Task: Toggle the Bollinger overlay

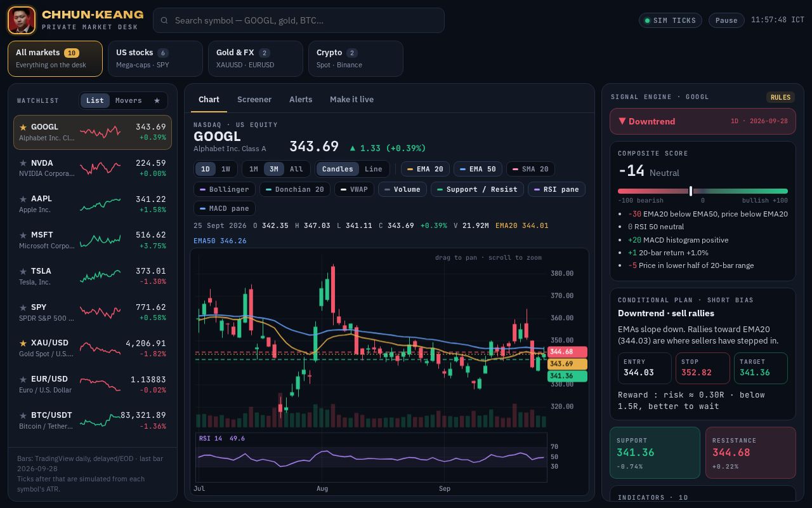Action: point(225,189)
